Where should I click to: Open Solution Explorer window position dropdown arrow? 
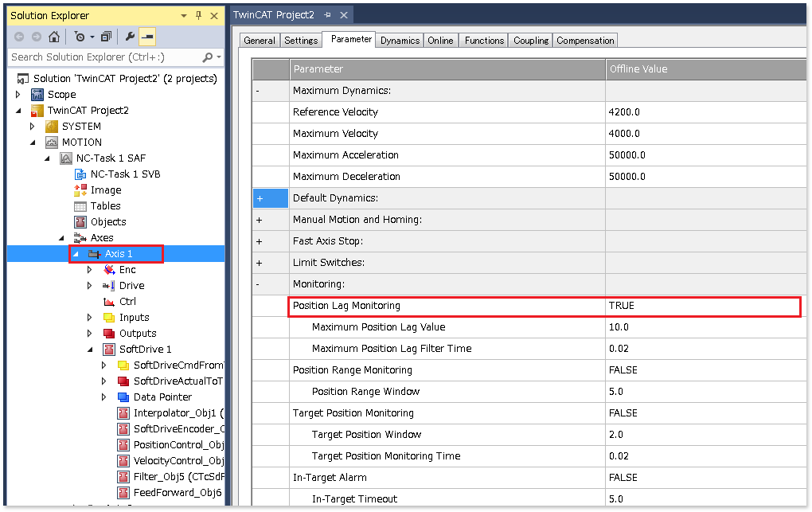pos(184,16)
